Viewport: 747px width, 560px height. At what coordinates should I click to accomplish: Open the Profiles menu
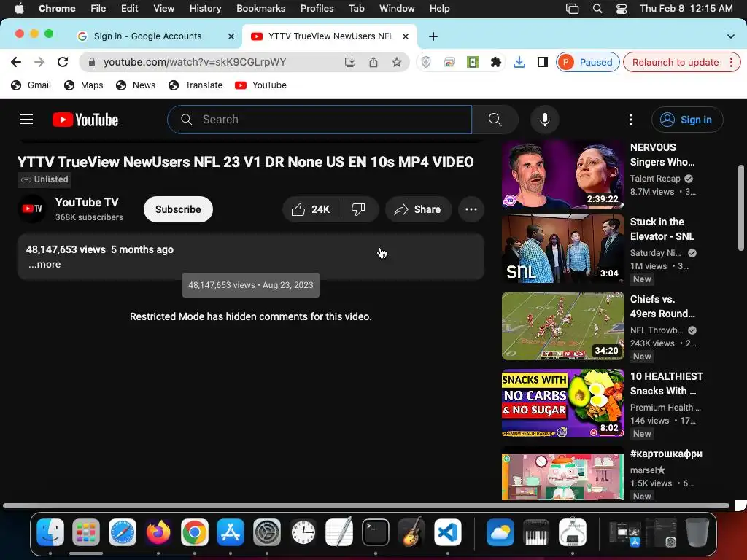(317, 9)
